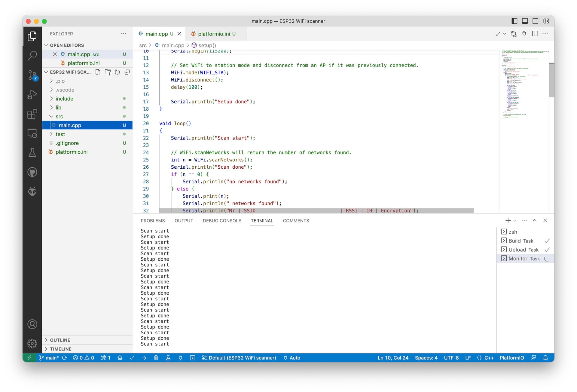The width and height of the screenshot is (577, 392).
Task: Open Source Control view with 7 changes
Action: (x=32, y=75)
